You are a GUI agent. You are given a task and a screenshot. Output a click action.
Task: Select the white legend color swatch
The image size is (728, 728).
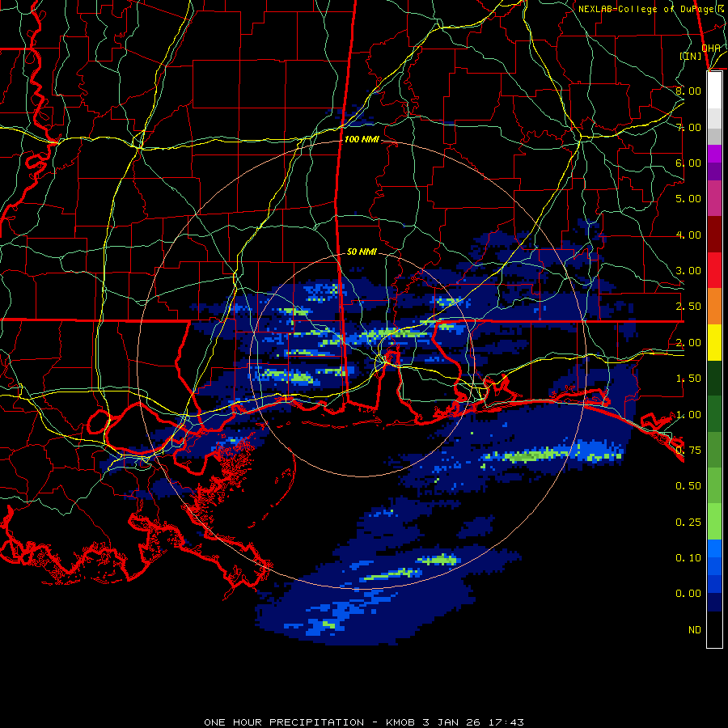(714, 91)
